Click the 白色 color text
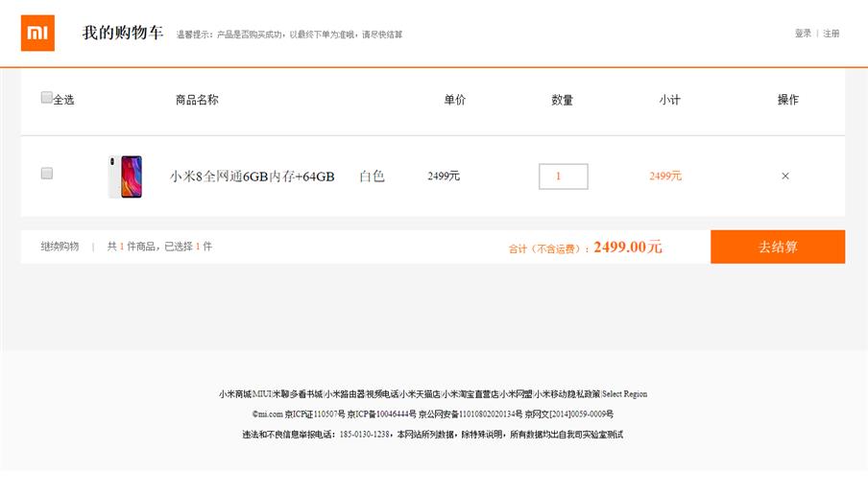The width and height of the screenshot is (868, 496). [372, 176]
